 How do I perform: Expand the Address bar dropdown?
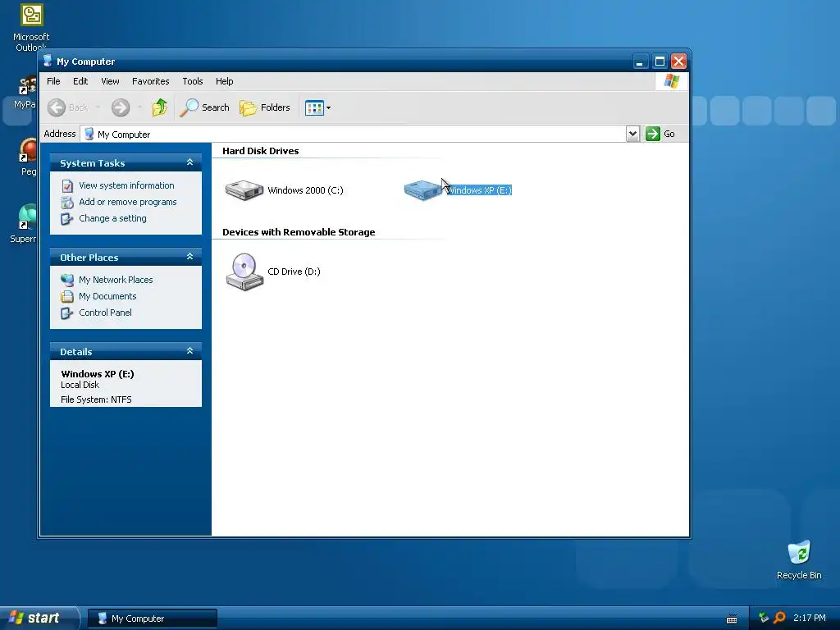coord(632,134)
